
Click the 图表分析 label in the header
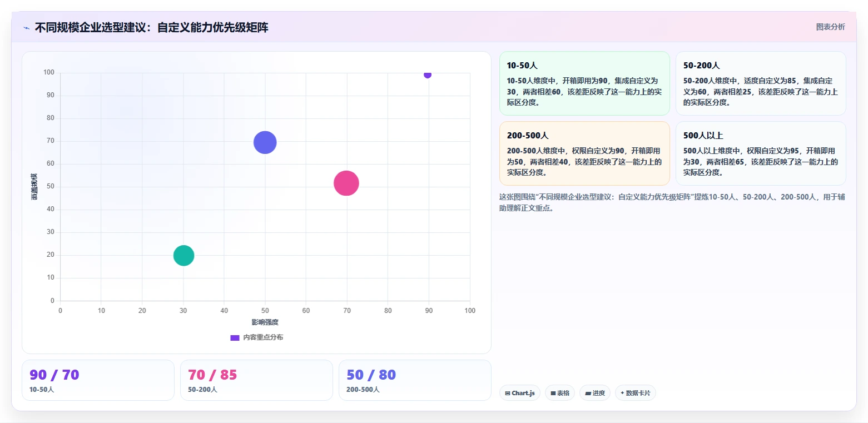(830, 27)
